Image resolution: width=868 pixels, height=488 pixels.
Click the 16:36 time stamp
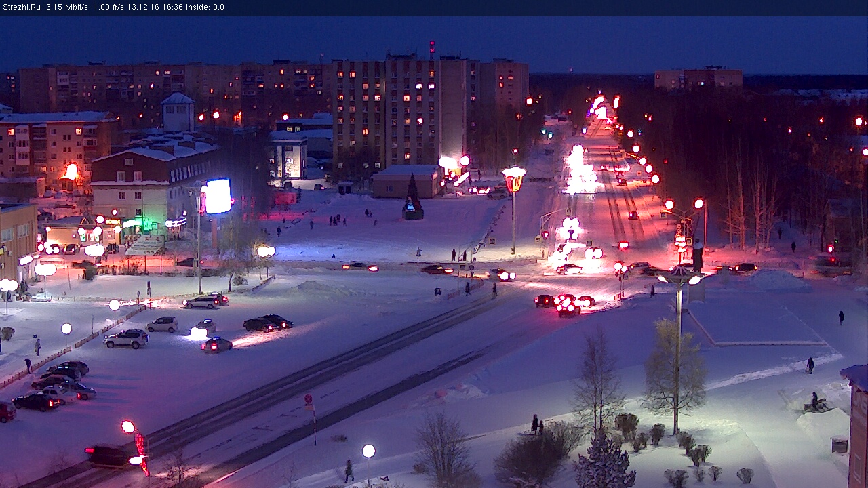click(174, 7)
